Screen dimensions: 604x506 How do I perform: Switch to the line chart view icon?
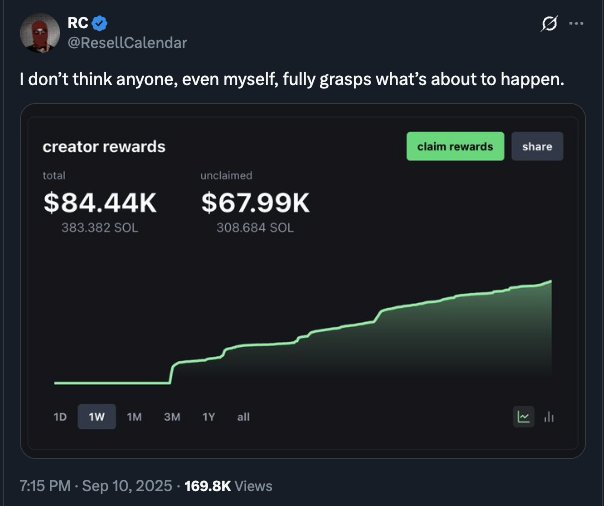pos(523,416)
